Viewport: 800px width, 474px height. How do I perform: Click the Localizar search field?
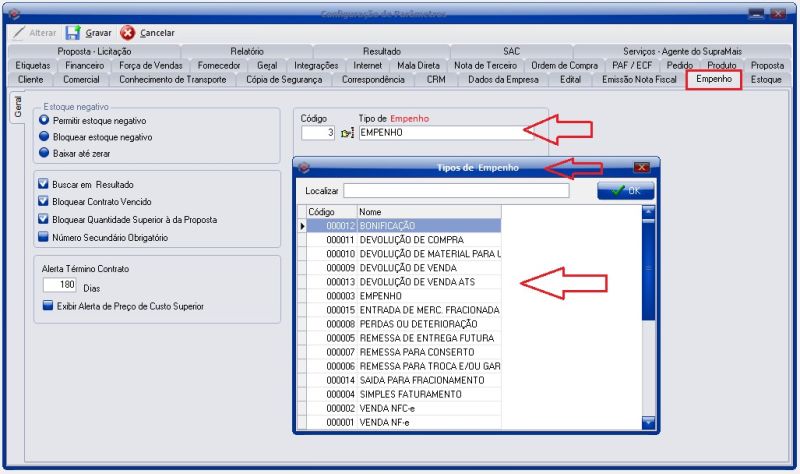(x=456, y=190)
